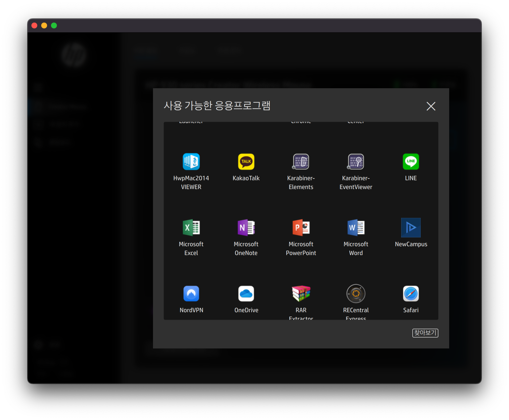This screenshot has height=420, width=509.
Task: Select the NordVPN app icon
Action: (x=191, y=294)
